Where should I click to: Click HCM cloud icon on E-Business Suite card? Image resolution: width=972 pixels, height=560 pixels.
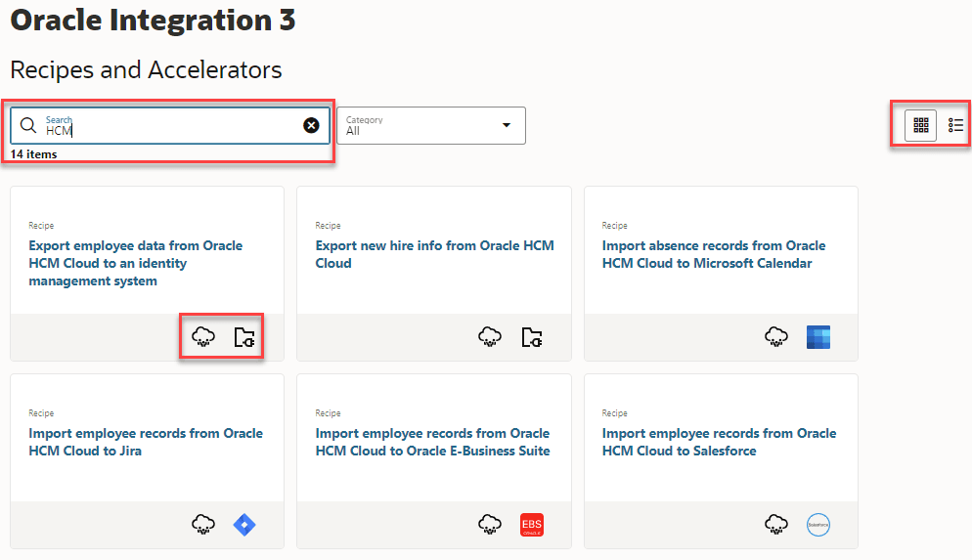click(x=490, y=525)
